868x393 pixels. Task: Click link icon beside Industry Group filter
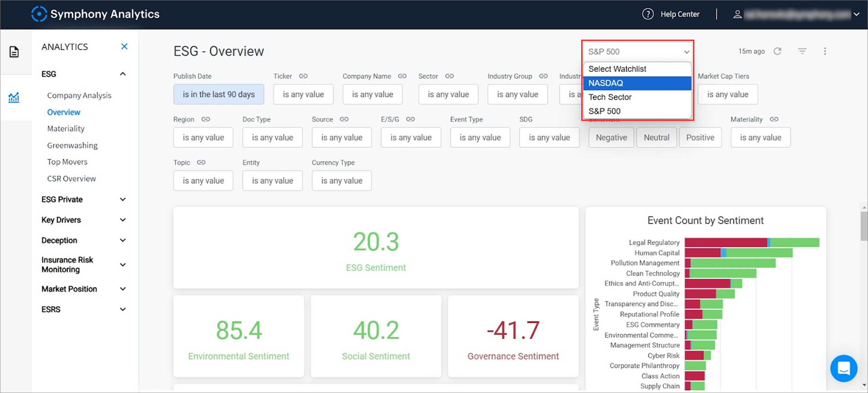pos(543,76)
